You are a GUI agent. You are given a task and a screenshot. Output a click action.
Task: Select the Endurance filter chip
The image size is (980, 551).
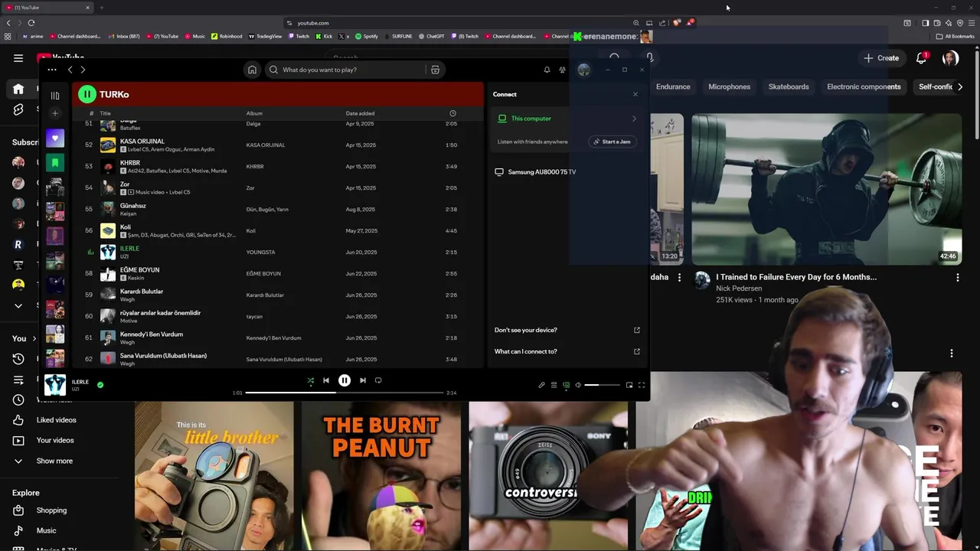[x=673, y=86]
